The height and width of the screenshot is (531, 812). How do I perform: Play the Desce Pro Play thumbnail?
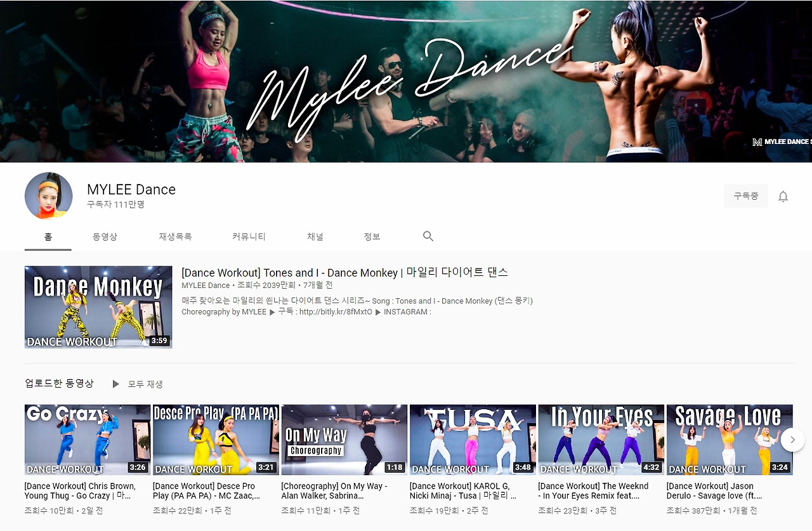[x=216, y=440]
